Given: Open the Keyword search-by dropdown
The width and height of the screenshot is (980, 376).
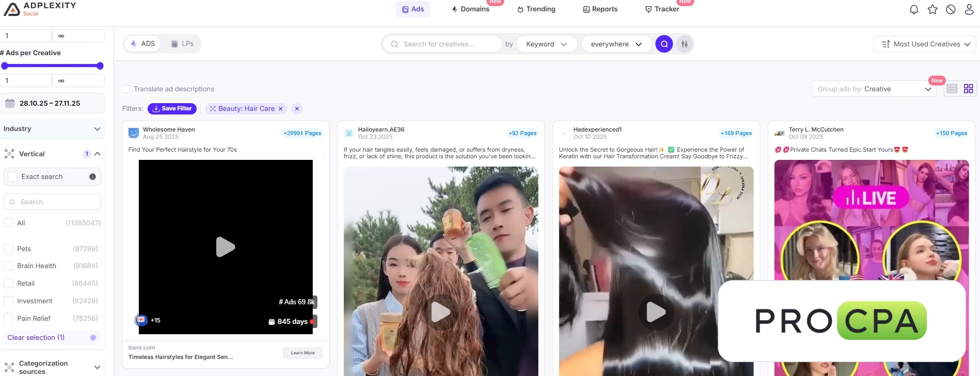Looking at the screenshot, I should click(546, 44).
